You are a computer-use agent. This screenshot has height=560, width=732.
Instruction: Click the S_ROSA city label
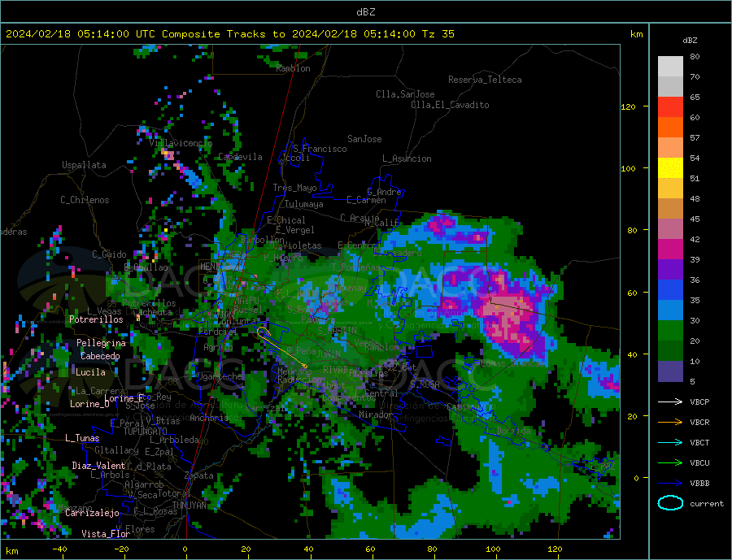[x=425, y=384]
